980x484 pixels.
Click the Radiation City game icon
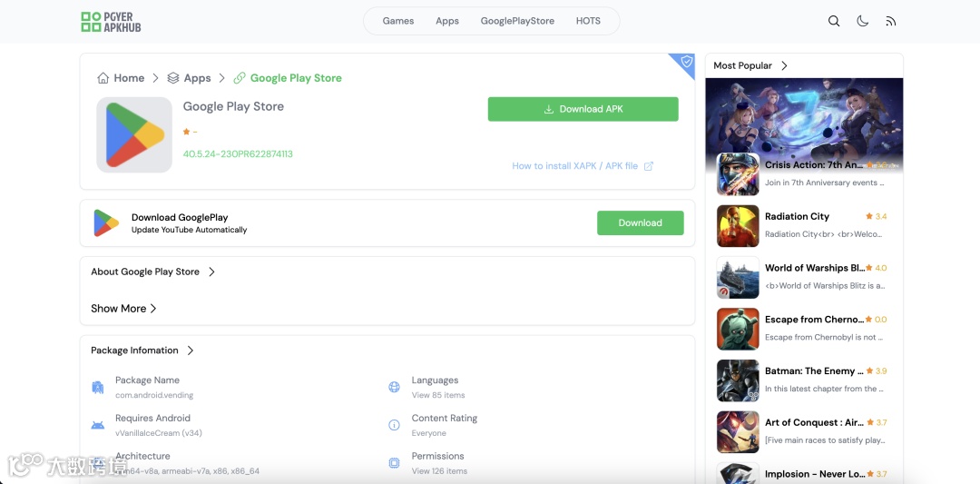coord(738,226)
